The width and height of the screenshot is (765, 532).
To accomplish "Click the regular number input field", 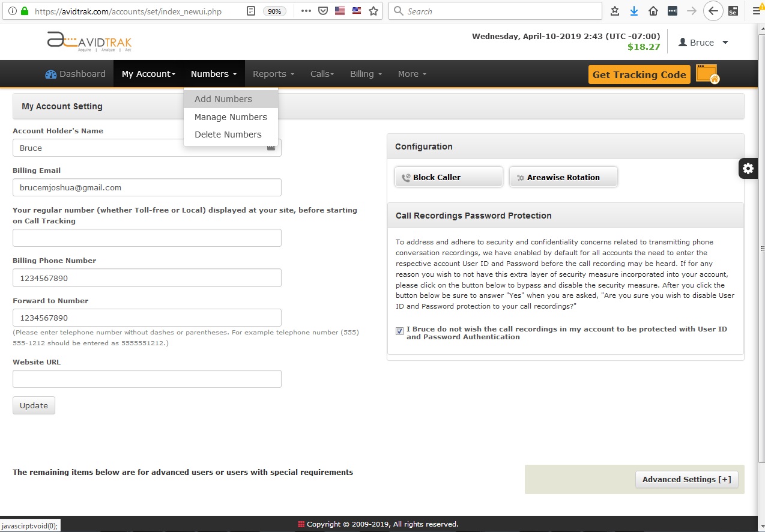I will click(x=147, y=238).
